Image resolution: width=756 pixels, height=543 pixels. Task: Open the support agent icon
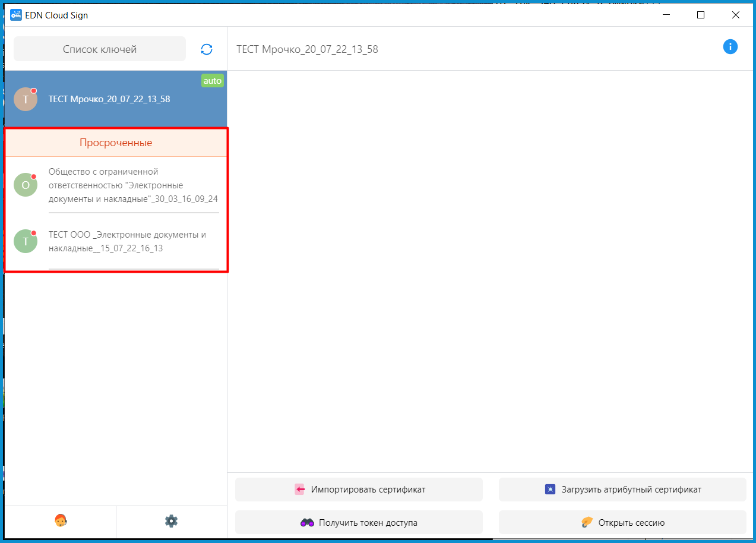60,521
